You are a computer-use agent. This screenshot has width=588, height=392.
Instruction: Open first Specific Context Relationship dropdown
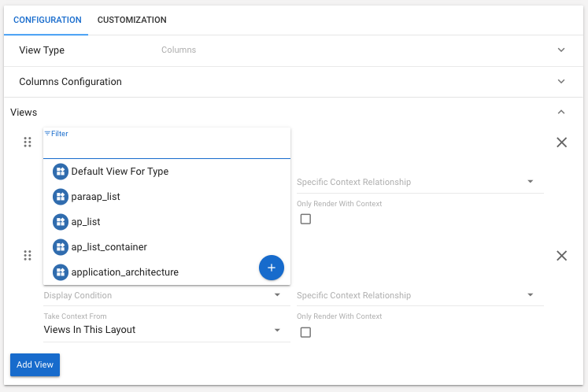click(415, 182)
